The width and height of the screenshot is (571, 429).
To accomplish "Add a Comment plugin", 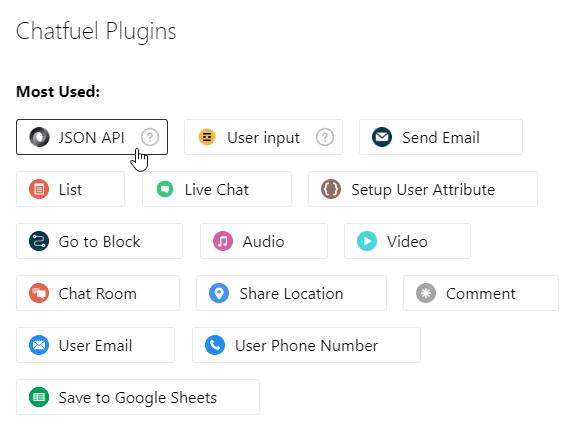I will tap(481, 293).
